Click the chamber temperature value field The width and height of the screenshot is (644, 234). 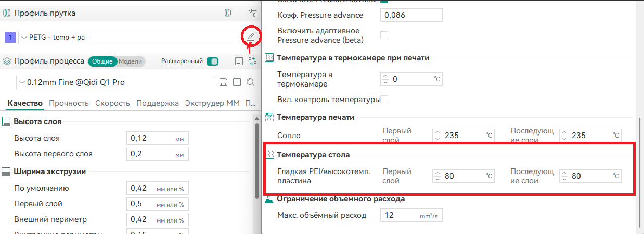411,79
